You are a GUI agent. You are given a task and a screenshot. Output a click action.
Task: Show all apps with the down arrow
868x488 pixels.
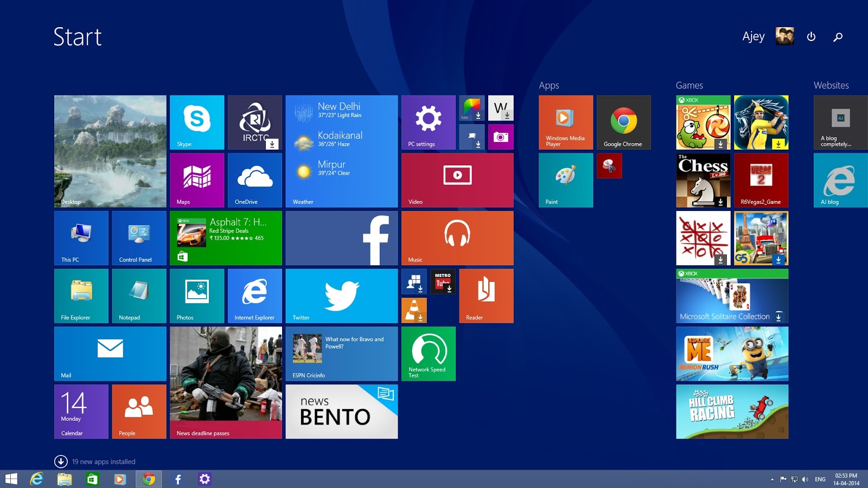(61, 461)
